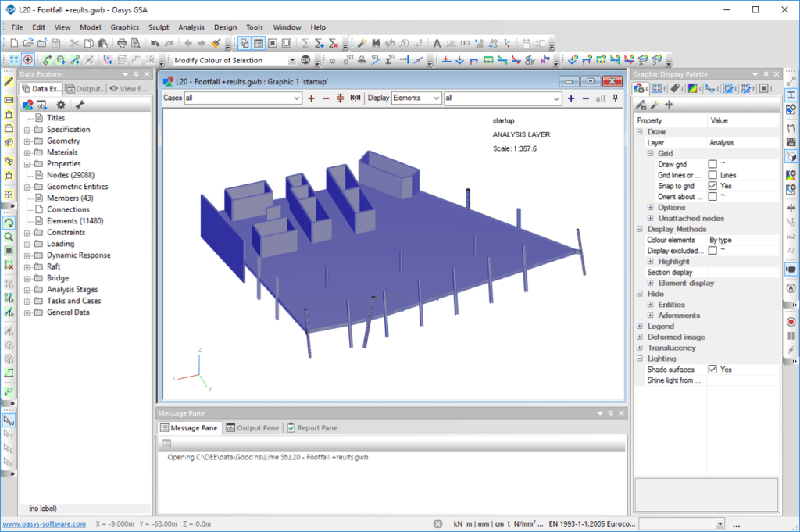Click the Cut scissors icon

[74, 43]
